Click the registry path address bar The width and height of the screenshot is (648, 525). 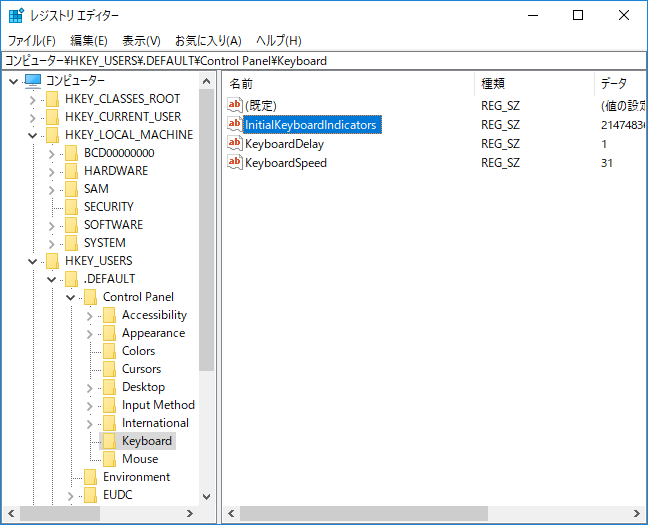[324, 61]
